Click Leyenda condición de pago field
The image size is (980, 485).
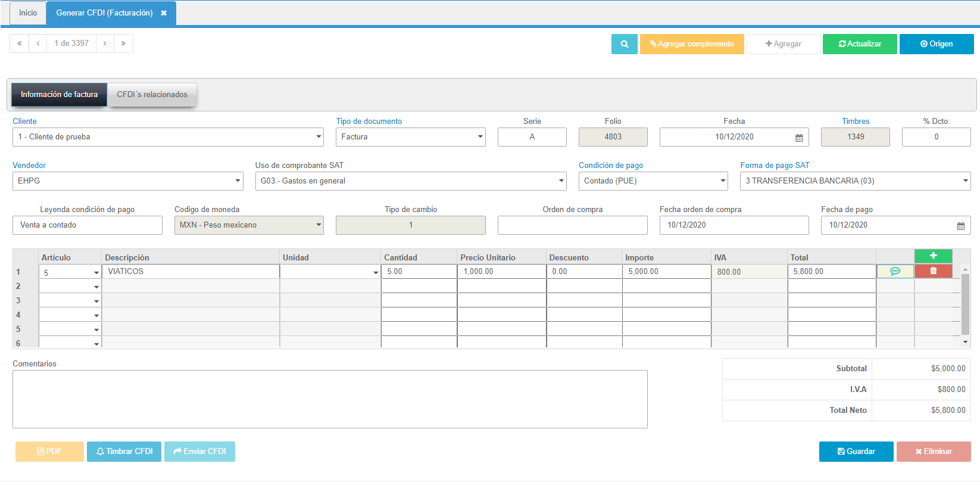[x=88, y=225]
